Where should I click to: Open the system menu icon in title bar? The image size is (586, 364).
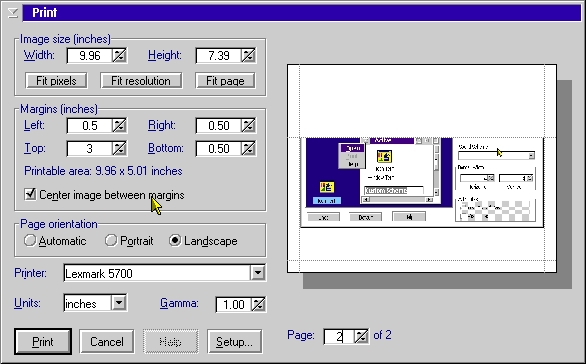[x=12, y=13]
